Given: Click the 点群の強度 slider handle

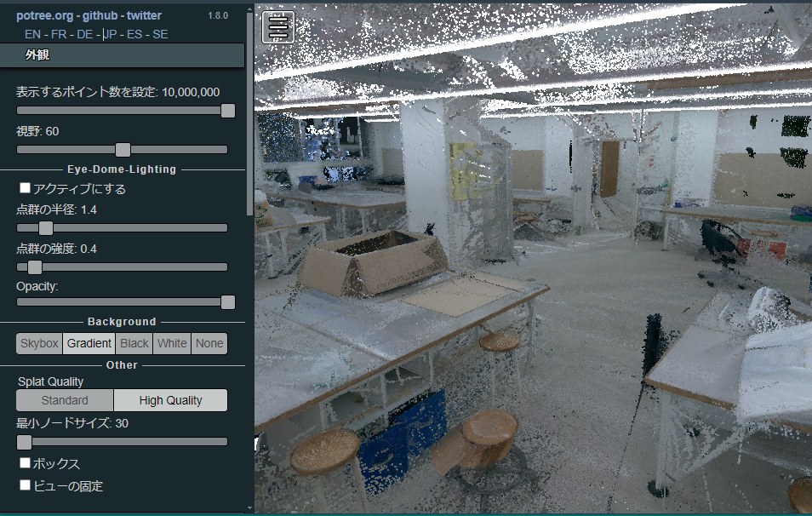Looking at the screenshot, I should [35, 267].
